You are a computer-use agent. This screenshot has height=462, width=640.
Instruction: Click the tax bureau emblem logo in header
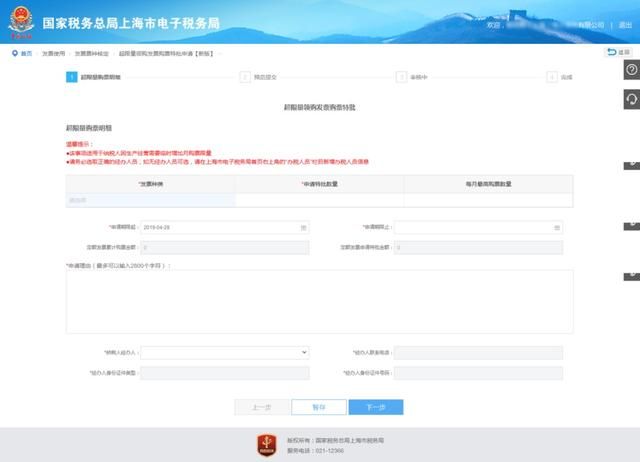click(x=21, y=23)
